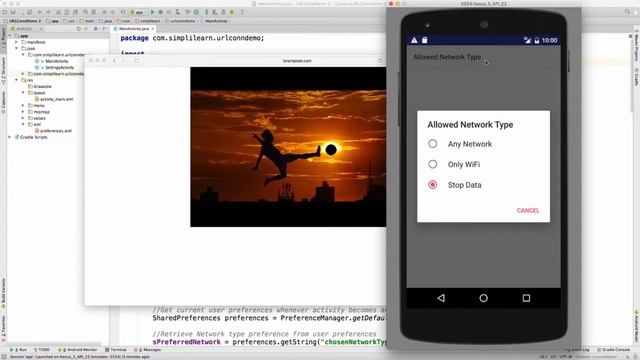The width and height of the screenshot is (640, 360).
Task: Open activity_main.xml in project tree
Action: click(x=57, y=99)
